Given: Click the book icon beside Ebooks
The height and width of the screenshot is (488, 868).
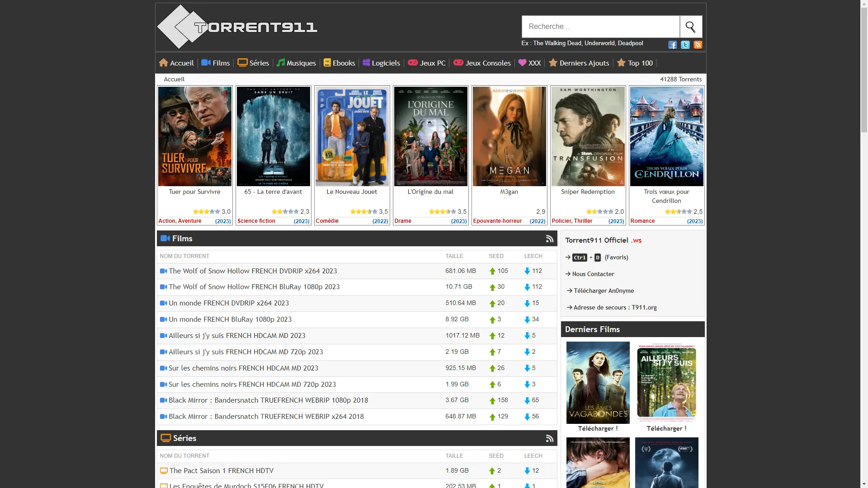Looking at the screenshot, I should pos(327,63).
